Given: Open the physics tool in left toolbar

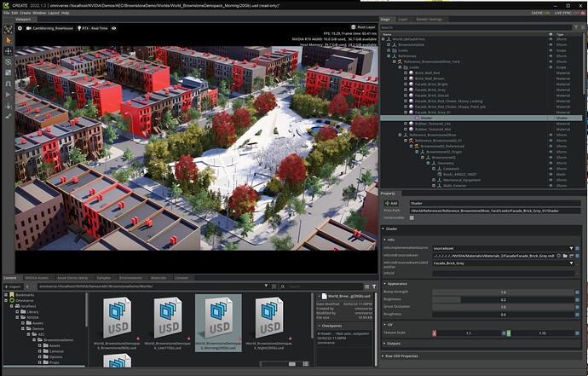Looking at the screenshot, I should [x=9, y=106].
